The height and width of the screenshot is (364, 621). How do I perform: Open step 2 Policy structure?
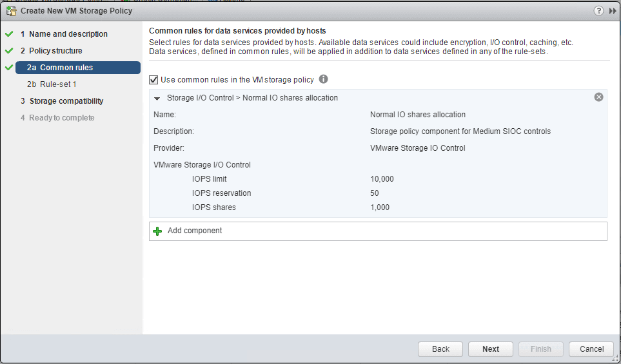click(55, 51)
